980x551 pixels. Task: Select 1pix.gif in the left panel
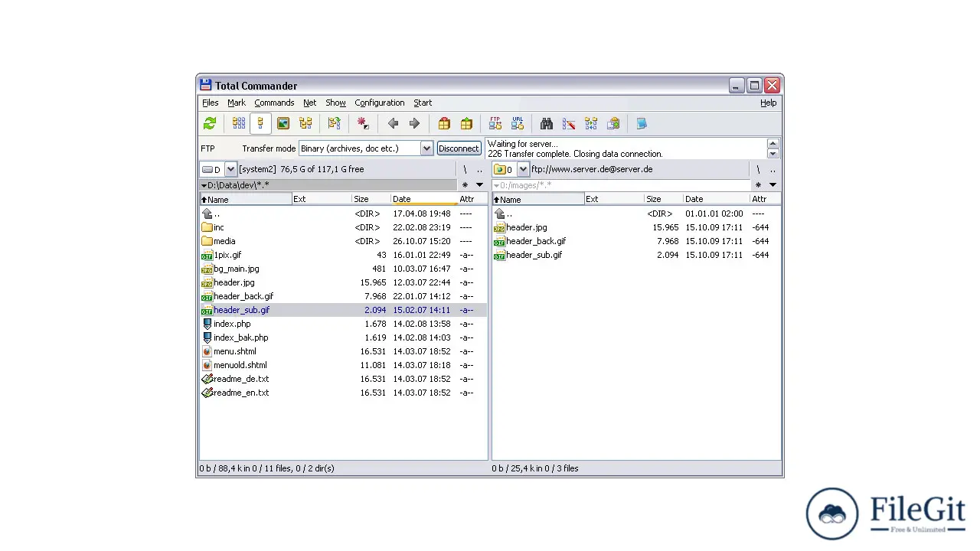pyautogui.click(x=342, y=255)
